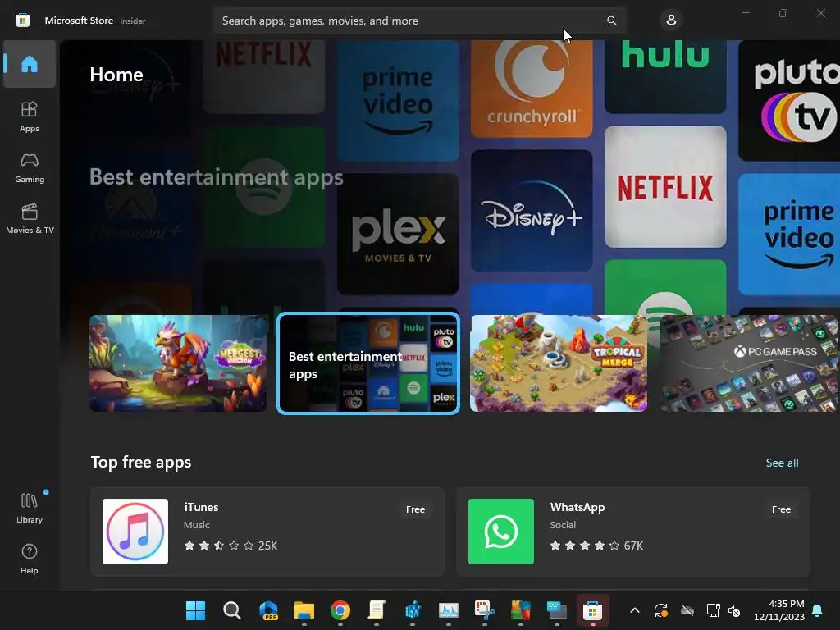Select the PC Game Pass thumbnail
Screen dimensions: 840x630
[x=750, y=363]
